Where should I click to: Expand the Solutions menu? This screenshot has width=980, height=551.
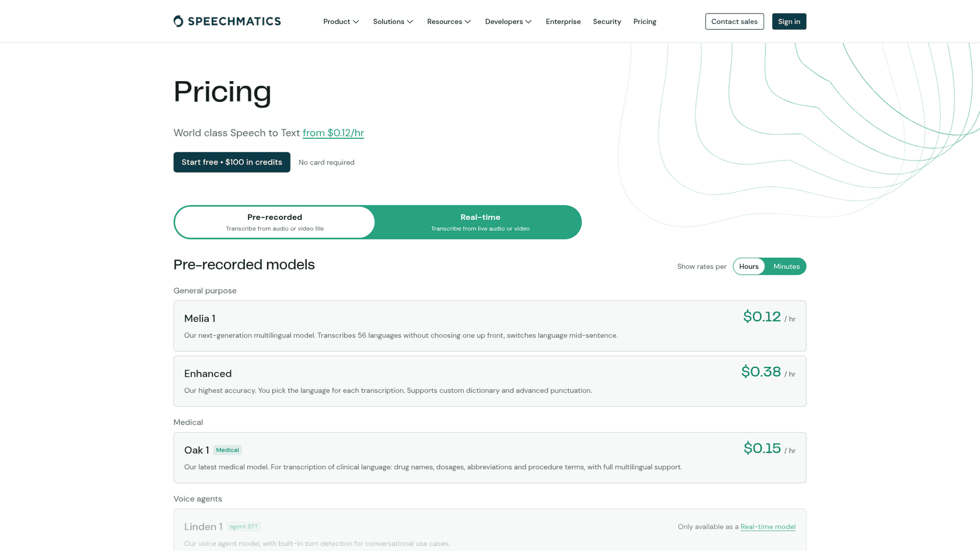click(393, 22)
